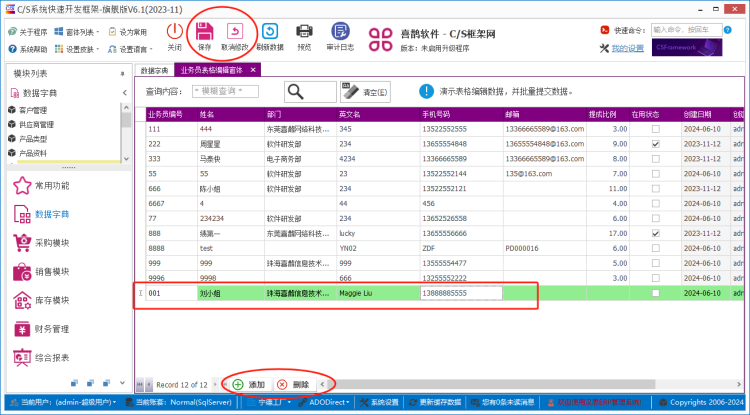The image size is (750, 415).
Task: Open 财务管理 module in sidebar
Action: tap(50, 329)
